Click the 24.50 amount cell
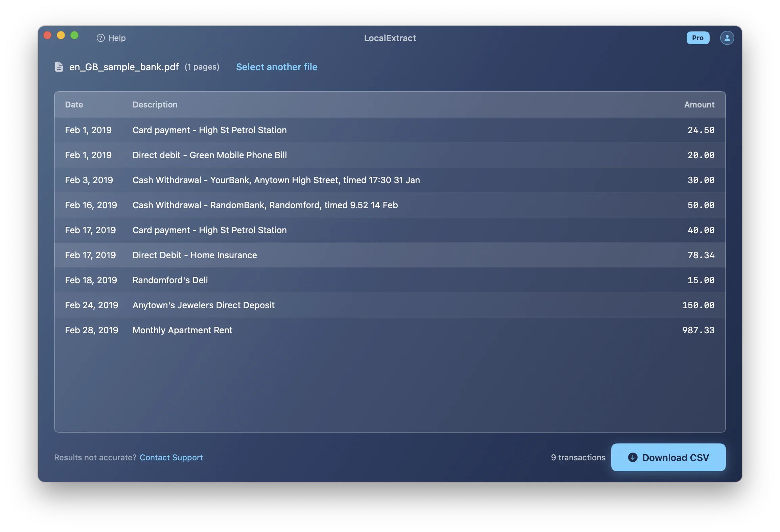The height and width of the screenshot is (532, 780). click(701, 130)
